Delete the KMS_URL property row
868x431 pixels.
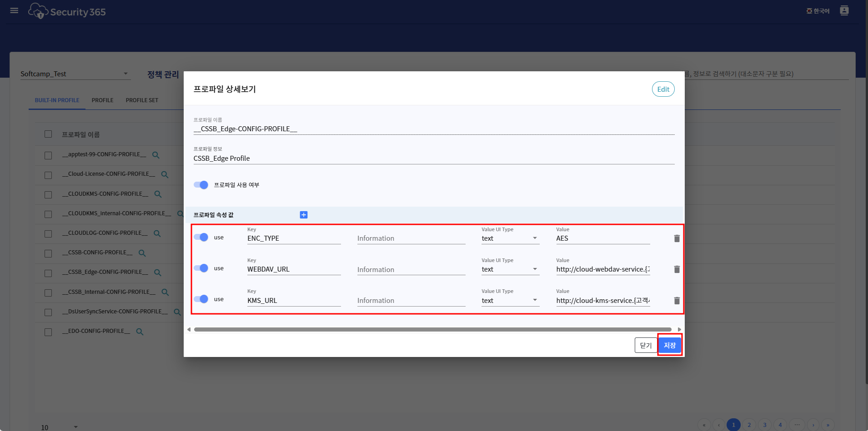(x=677, y=301)
